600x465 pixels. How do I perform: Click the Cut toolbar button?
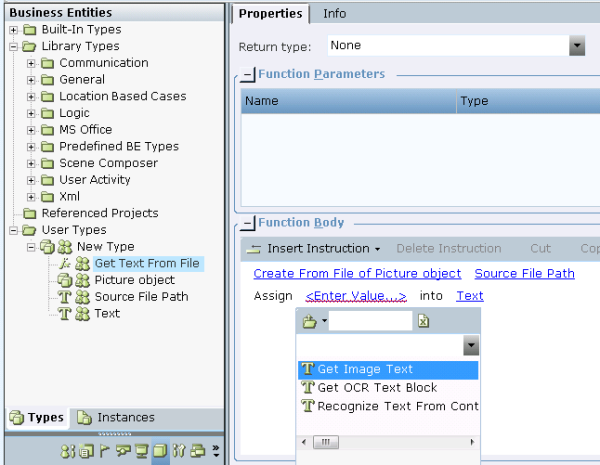click(540, 249)
